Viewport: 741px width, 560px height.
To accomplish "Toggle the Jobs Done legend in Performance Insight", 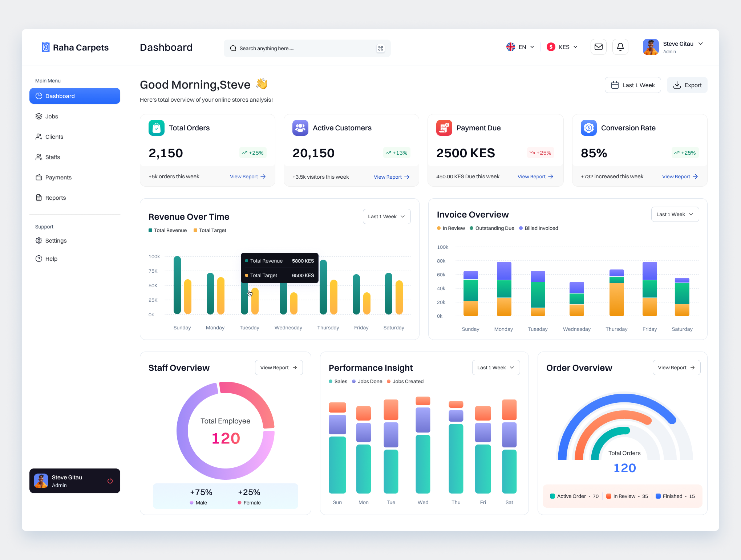I will 367,381.
